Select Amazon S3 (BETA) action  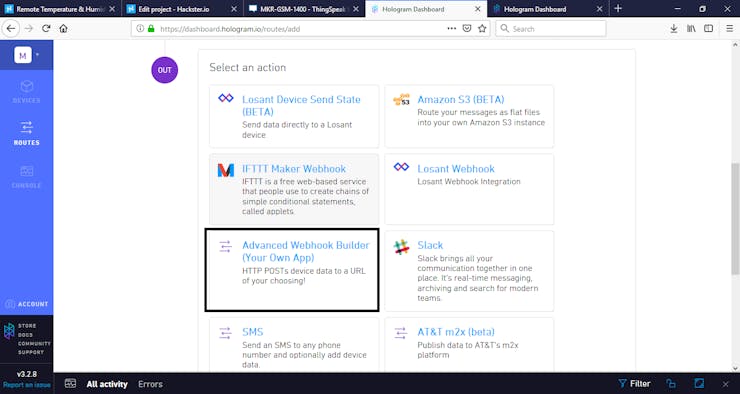[x=469, y=116]
